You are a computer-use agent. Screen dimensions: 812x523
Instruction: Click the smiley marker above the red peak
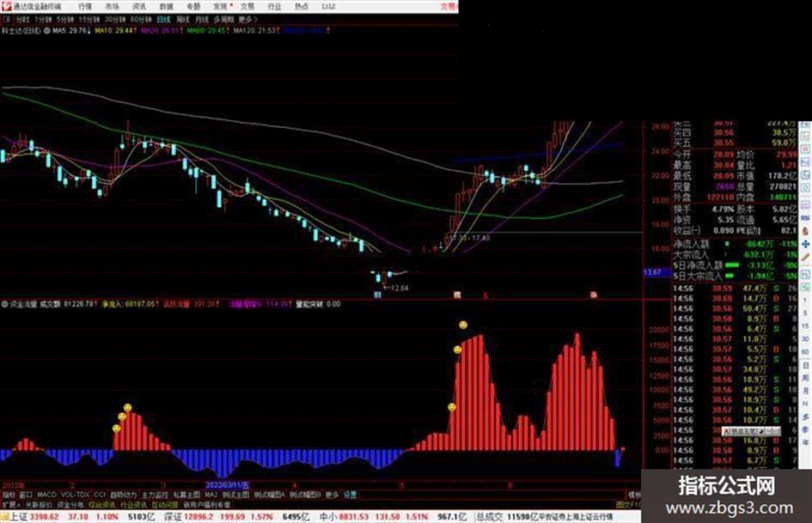pos(463,325)
